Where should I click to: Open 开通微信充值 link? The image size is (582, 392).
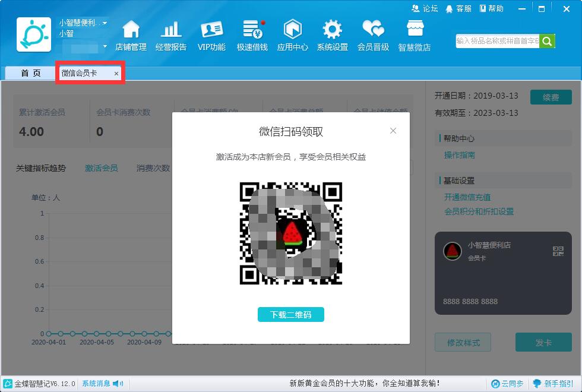(467, 197)
